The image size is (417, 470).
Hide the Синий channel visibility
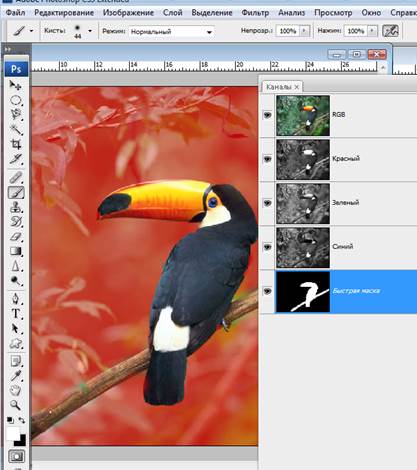[x=267, y=247]
